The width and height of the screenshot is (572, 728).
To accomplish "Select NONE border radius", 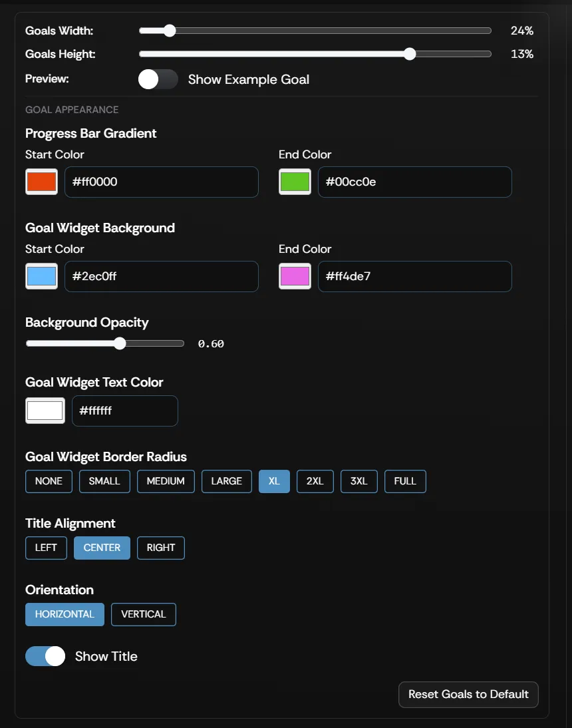I will point(49,481).
